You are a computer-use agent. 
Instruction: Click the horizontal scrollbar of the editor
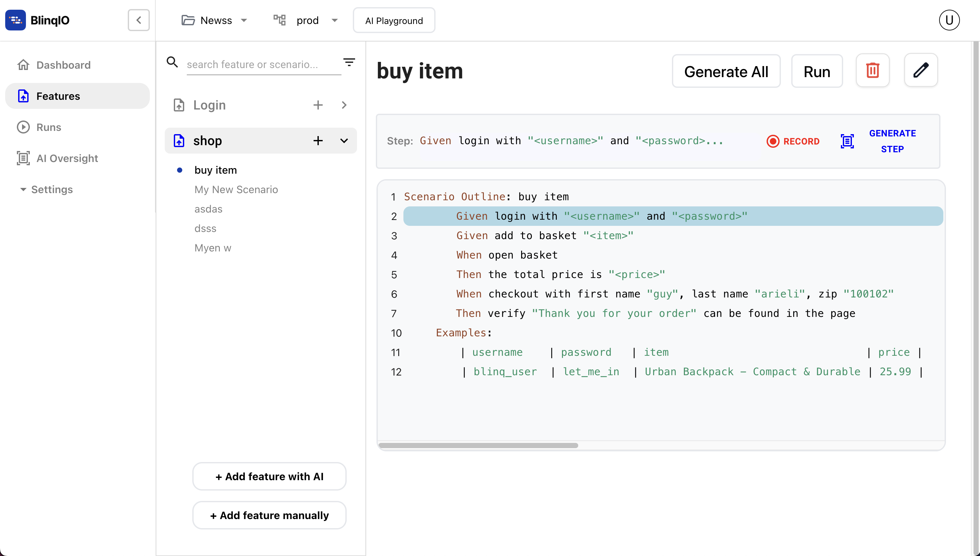478,445
